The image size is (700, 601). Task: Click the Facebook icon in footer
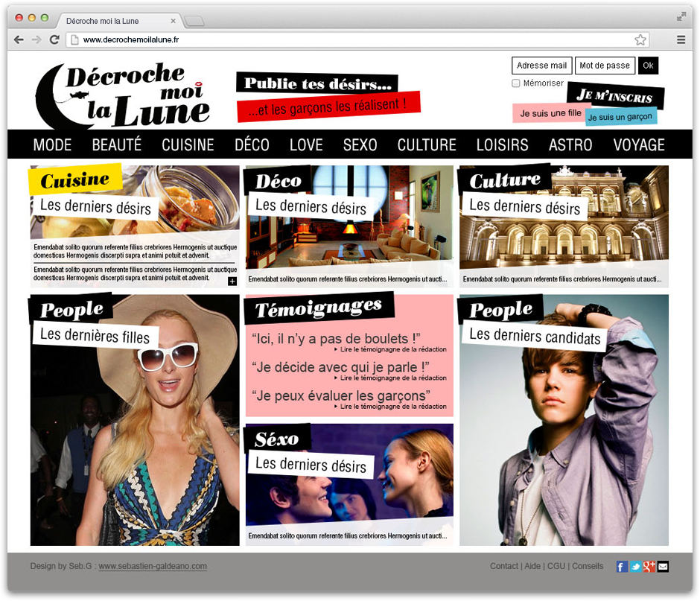tap(622, 567)
